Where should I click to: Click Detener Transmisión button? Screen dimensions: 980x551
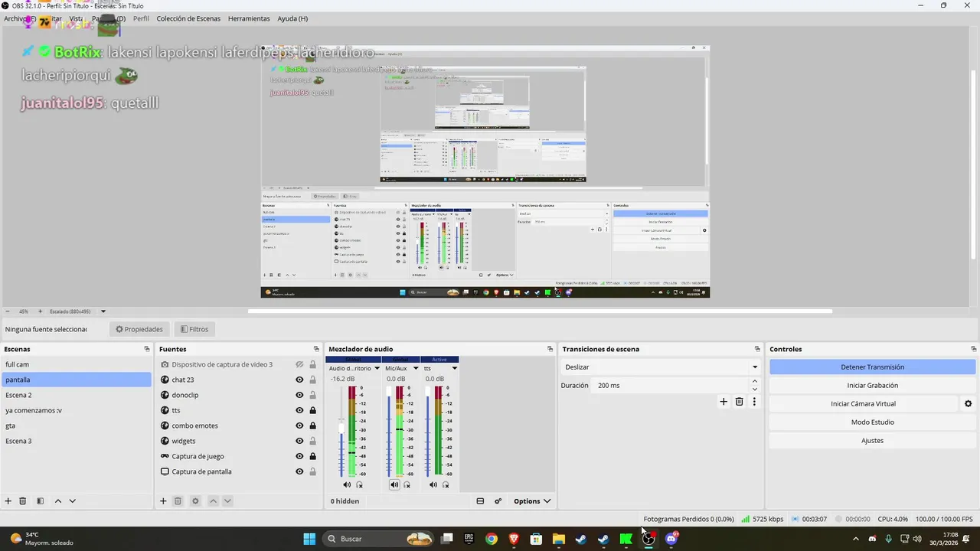[x=872, y=367]
